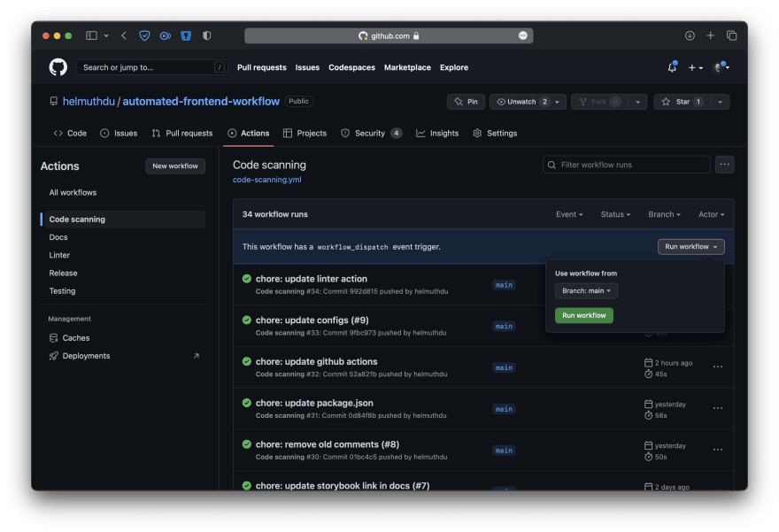Open a new Safari tab with plus icon
Viewport: 779px width, 532px height.
(711, 35)
